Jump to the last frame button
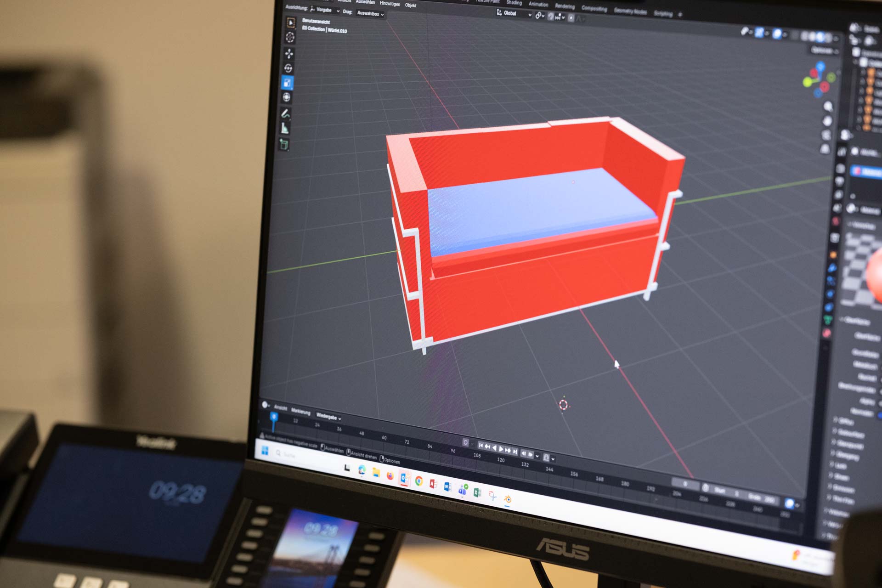Image resolution: width=882 pixels, height=588 pixels. [515, 452]
